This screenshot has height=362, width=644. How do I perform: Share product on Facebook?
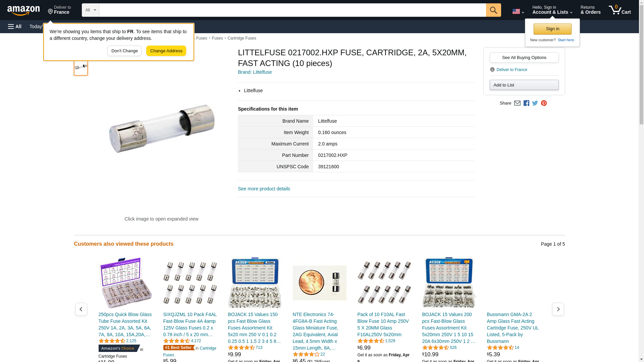[x=526, y=103]
